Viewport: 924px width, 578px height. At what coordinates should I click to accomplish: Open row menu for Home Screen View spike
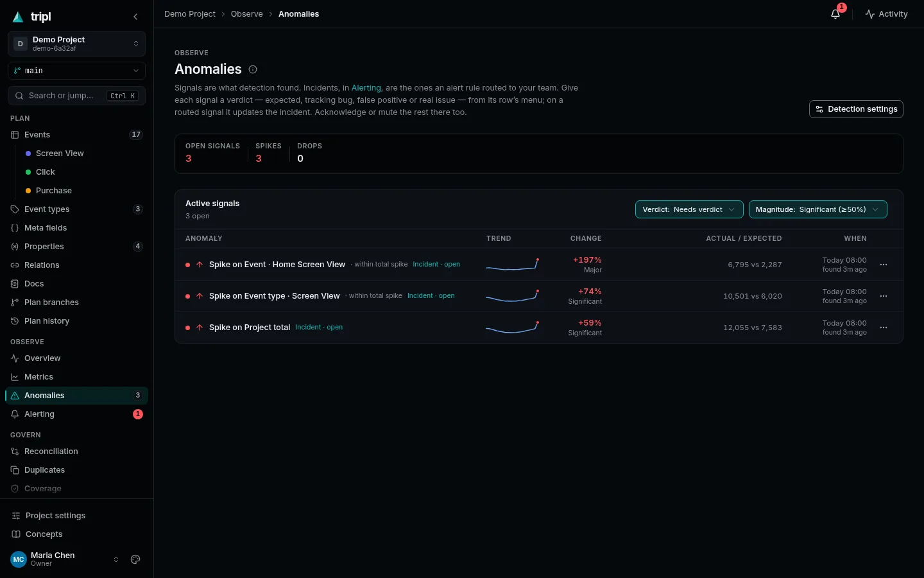tap(884, 265)
